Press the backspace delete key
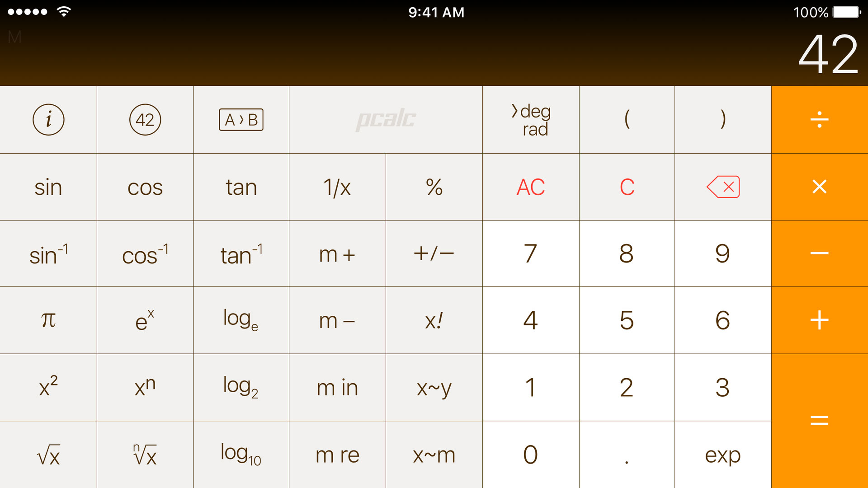868x488 pixels. point(723,187)
